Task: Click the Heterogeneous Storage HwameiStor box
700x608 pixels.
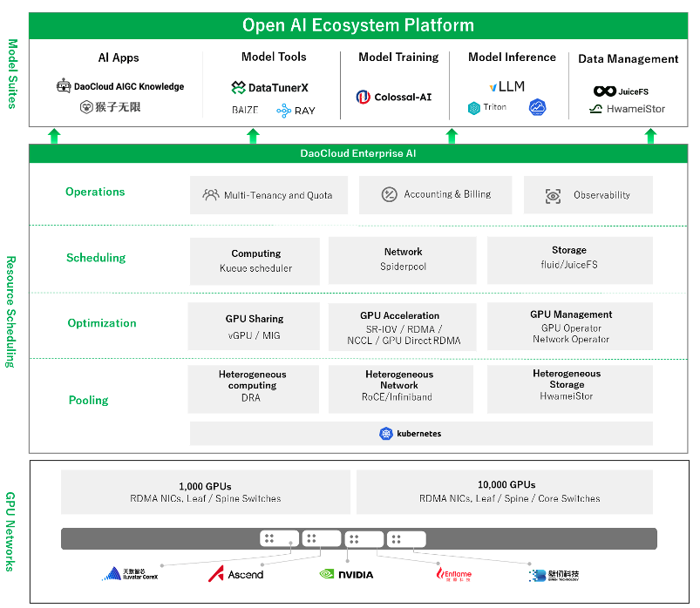Action: tap(566, 388)
